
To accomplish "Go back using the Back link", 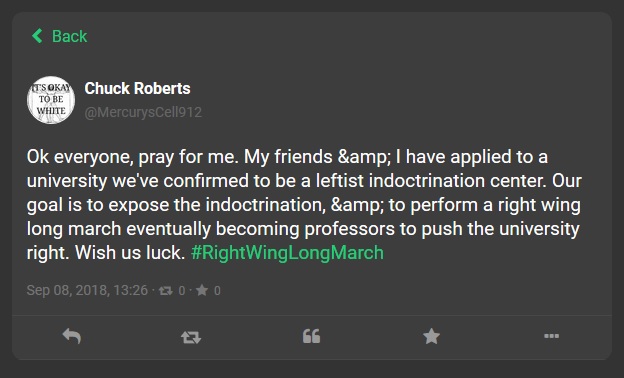I will 60,36.
